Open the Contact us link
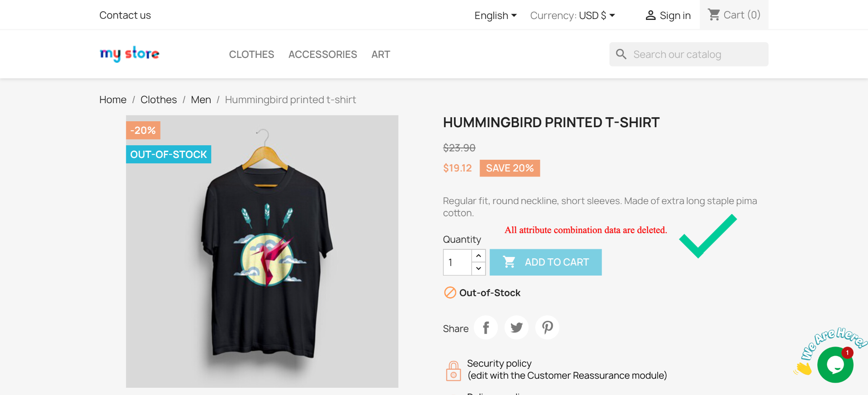The width and height of the screenshot is (868, 395). pyautogui.click(x=125, y=15)
